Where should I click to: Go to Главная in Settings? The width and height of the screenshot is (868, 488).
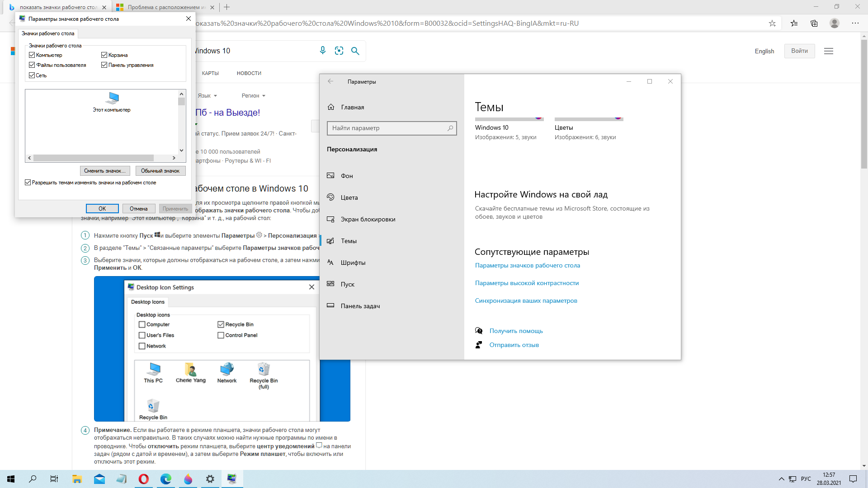[x=392, y=107]
